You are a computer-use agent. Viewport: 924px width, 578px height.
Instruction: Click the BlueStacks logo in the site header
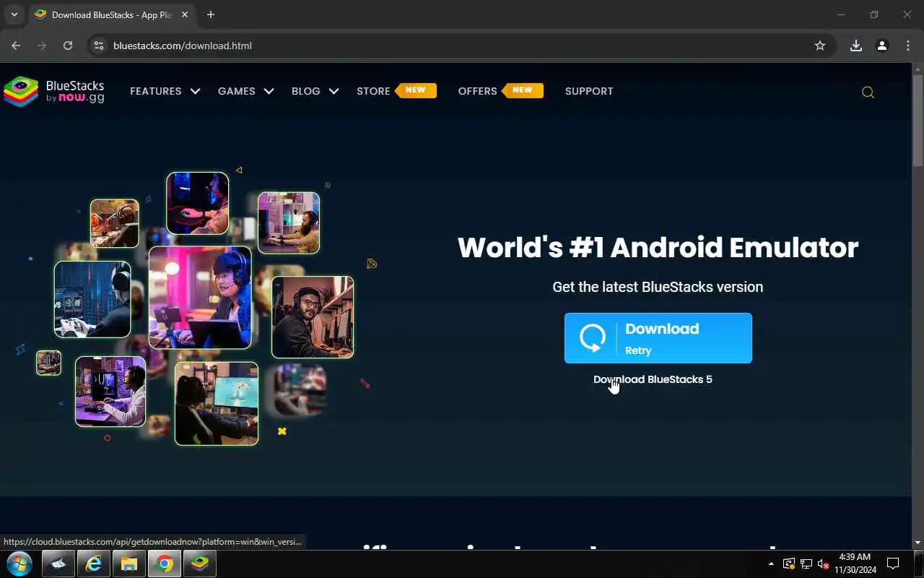(54, 92)
